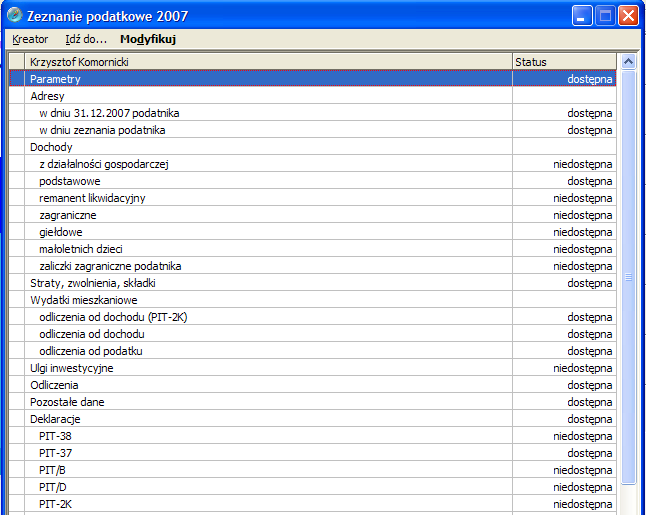Minimize the Zeznanie podatkowe window
The height and width of the screenshot is (515, 646).
pos(582,16)
